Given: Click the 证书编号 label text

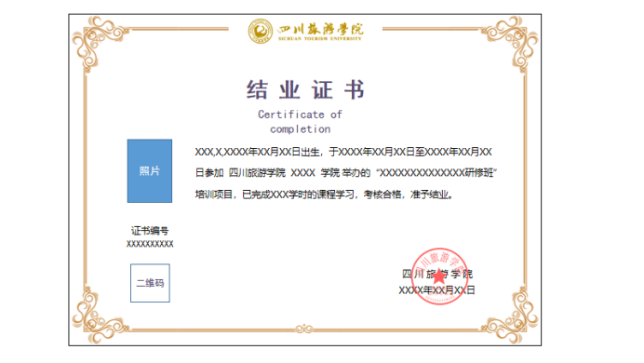Looking at the screenshot, I should [150, 231].
